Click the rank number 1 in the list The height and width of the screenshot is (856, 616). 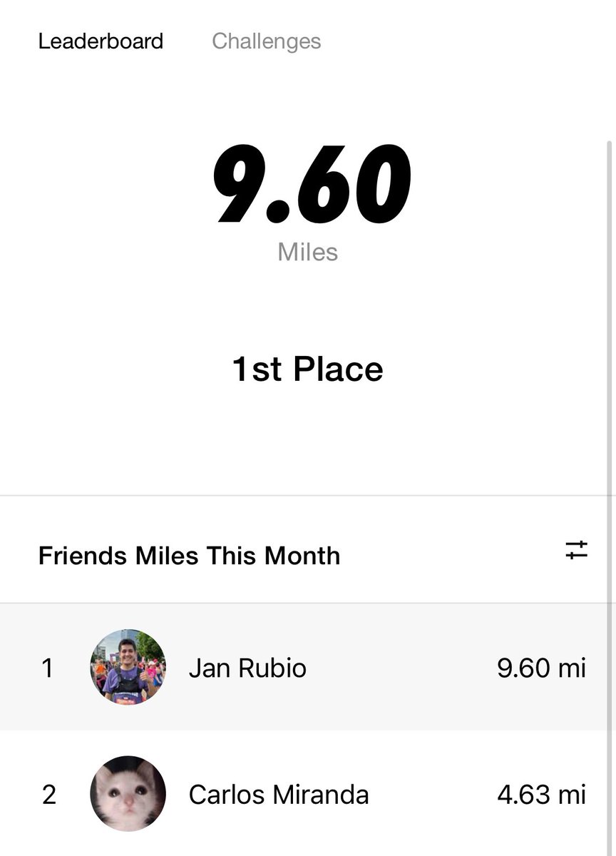48,668
